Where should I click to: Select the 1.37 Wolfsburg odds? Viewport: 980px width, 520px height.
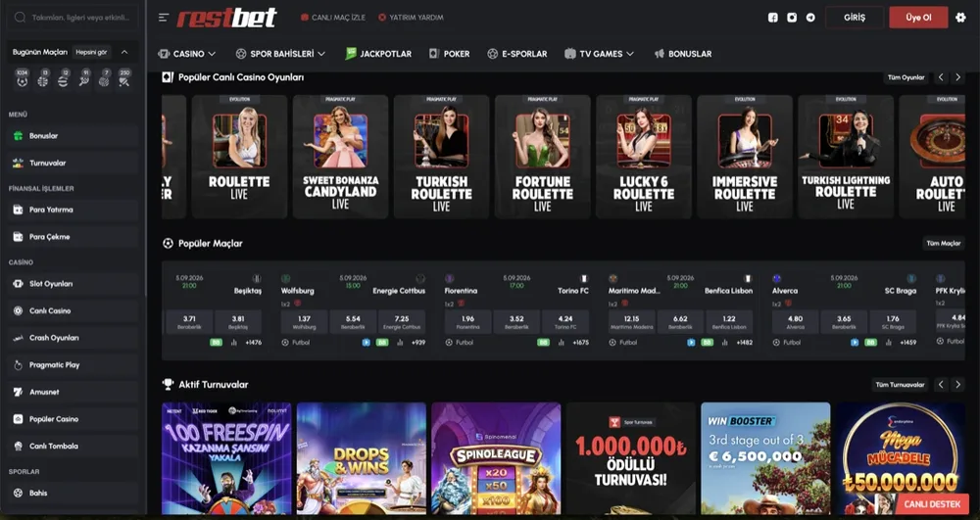[x=305, y=322]
